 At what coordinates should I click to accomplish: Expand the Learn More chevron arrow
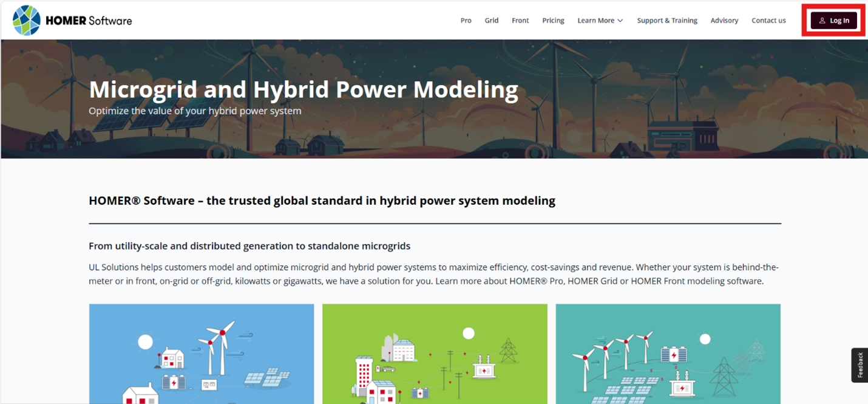[620, 21]
